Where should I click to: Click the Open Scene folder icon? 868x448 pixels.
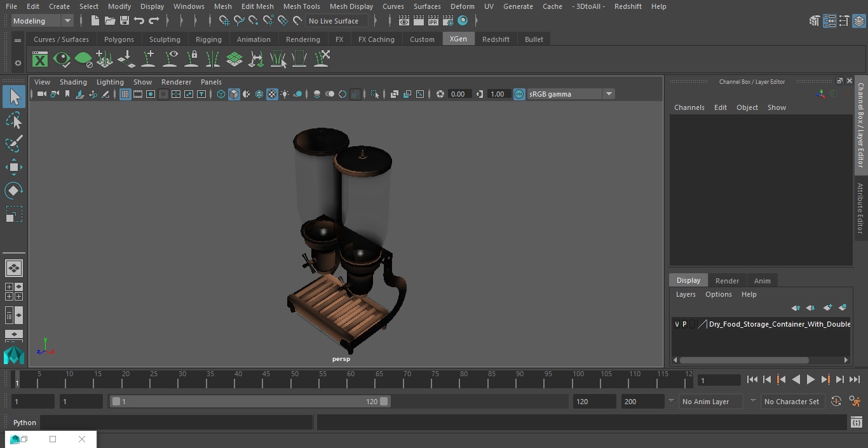pyautogui.click(x=109, y=21)
